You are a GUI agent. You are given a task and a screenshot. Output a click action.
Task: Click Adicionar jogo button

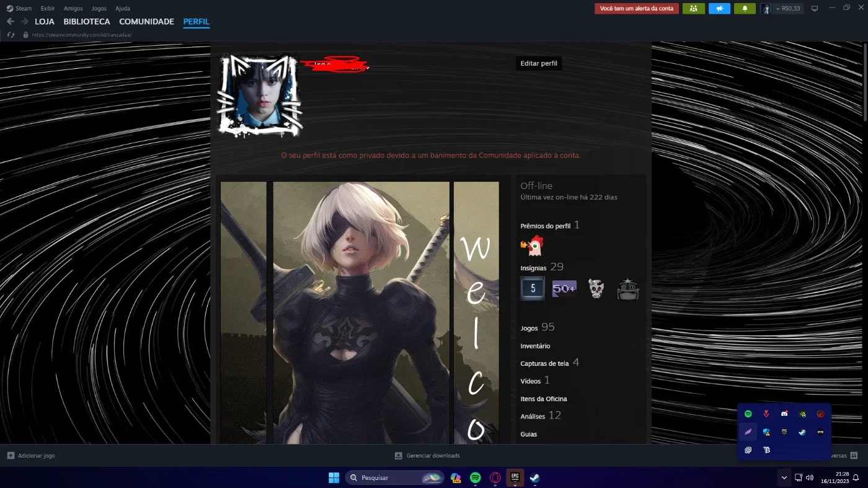coord(31,456)
